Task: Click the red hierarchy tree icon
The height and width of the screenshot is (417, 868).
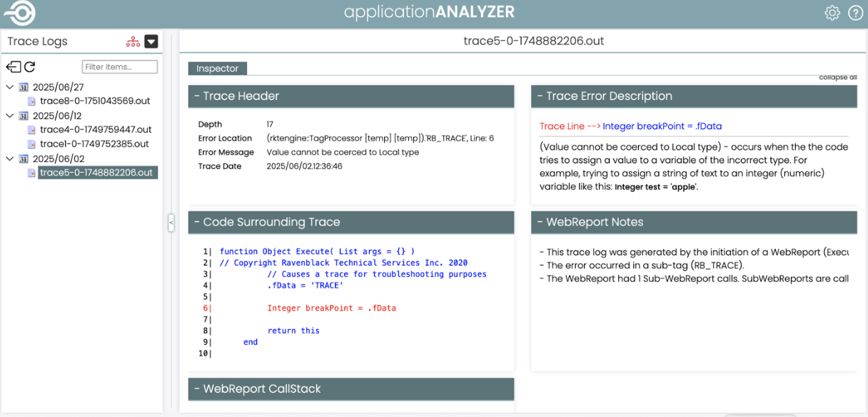Action: (133, 41)
